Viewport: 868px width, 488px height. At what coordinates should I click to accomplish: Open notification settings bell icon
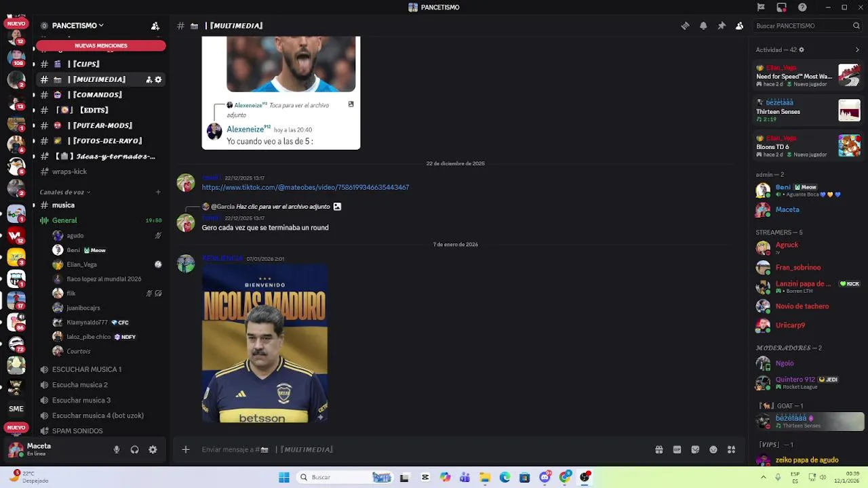[703, 26]
